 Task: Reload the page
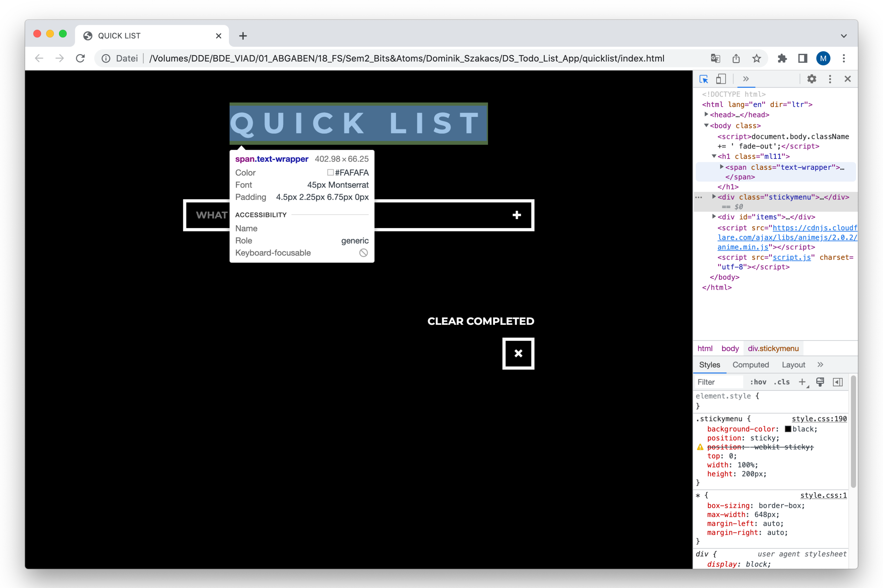(80, 59)
